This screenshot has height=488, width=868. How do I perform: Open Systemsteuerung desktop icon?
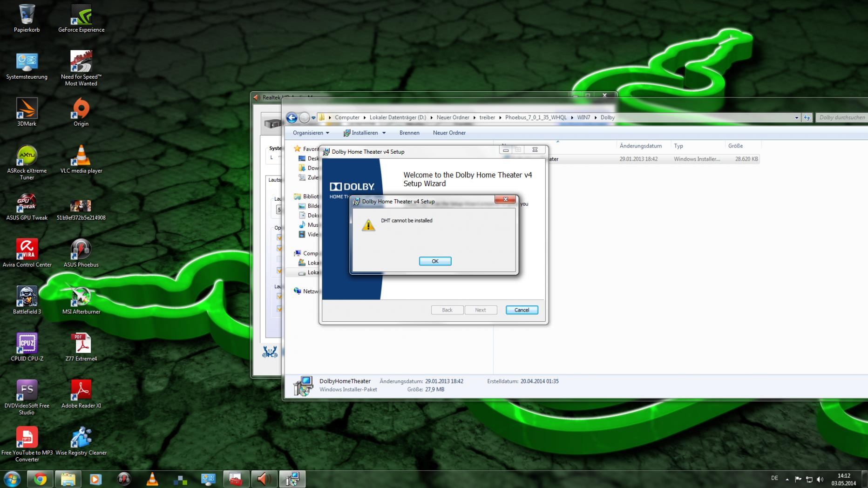click(x=27, y=66)
